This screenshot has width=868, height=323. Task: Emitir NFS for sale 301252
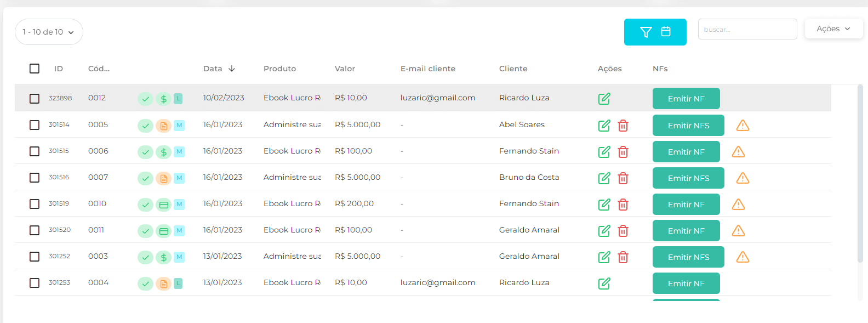(x=688, y=257)
